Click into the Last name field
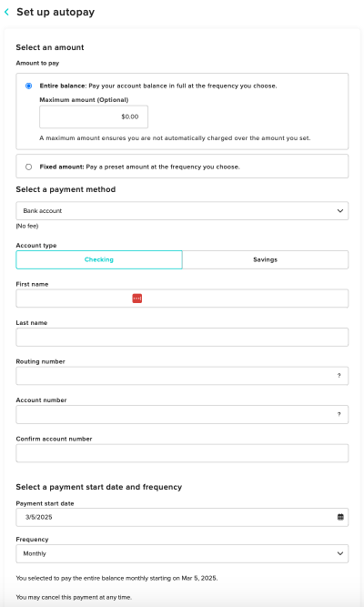Screen dimensions: 364x607 click(182, 338)
